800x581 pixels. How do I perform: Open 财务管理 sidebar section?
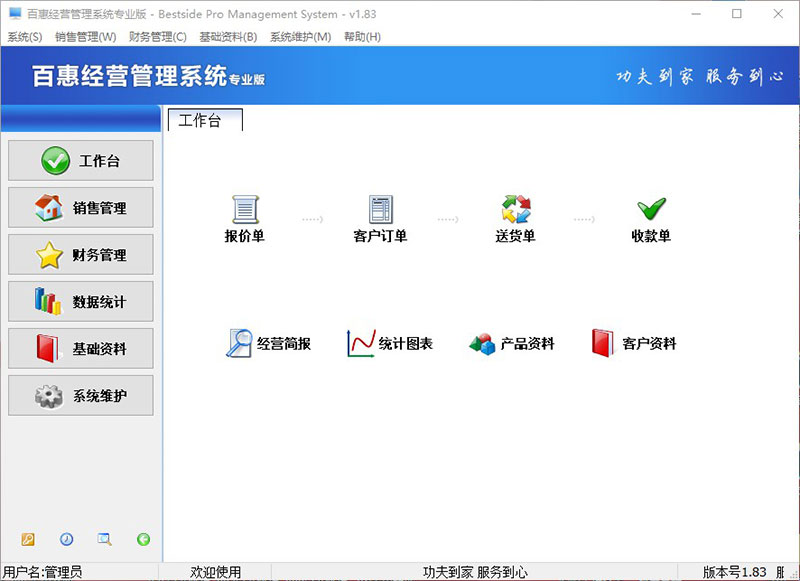pos(81,255)
